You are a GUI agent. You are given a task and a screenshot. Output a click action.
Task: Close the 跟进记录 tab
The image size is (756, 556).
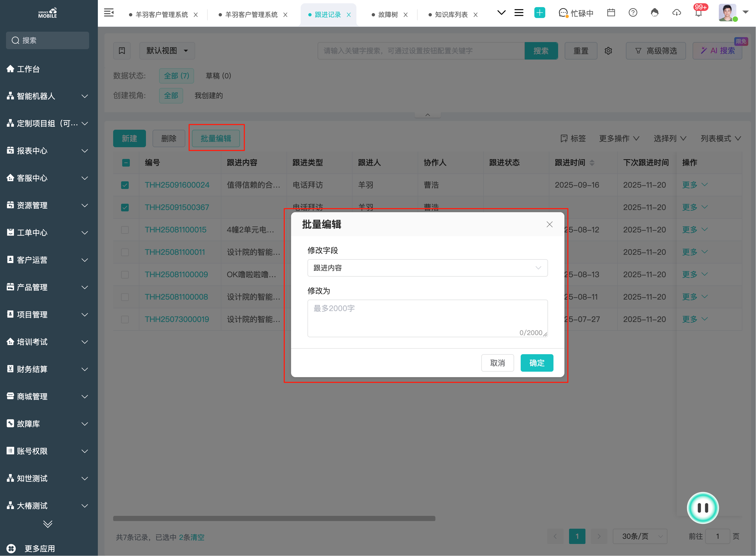[349, 15]
